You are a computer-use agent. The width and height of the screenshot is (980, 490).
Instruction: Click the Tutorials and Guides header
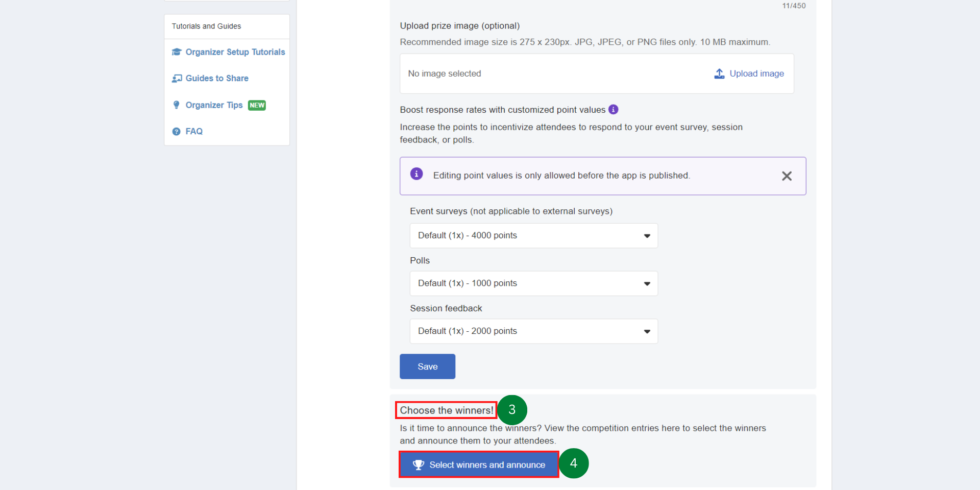point(206,26)
